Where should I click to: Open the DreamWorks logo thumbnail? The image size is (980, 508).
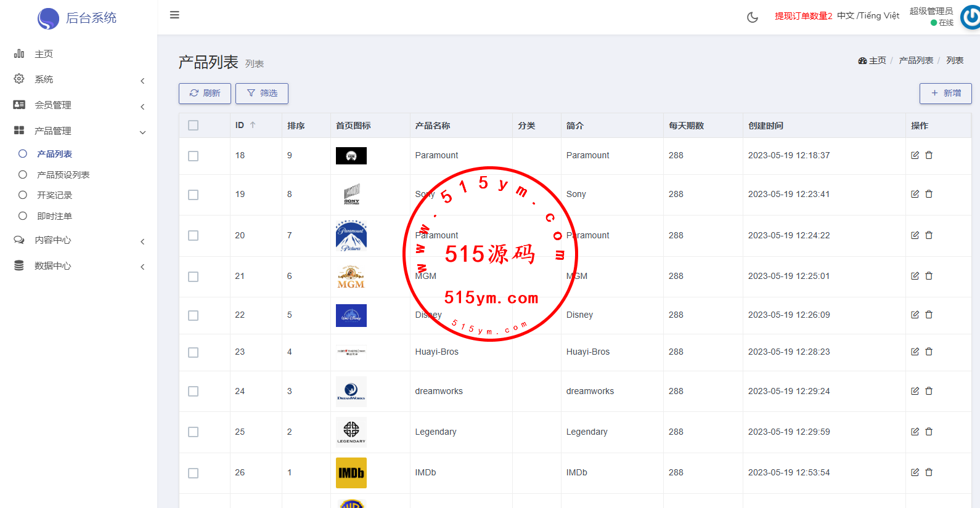[351, 392]
